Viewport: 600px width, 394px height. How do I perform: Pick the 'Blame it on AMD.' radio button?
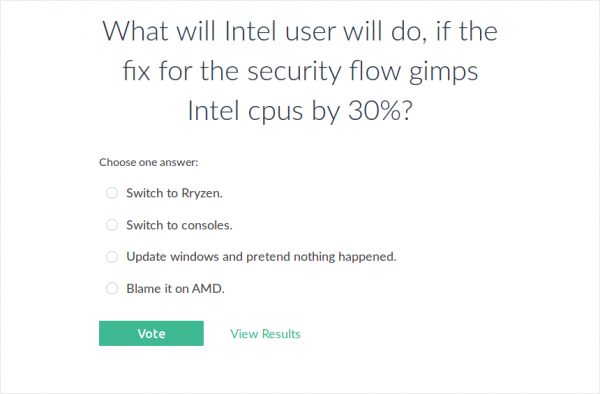click(112, 288)
